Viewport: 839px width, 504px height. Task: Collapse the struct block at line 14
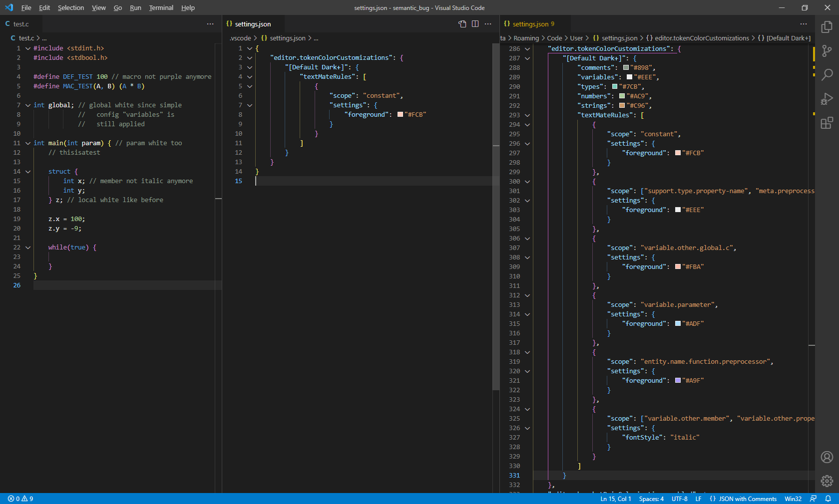28,172
